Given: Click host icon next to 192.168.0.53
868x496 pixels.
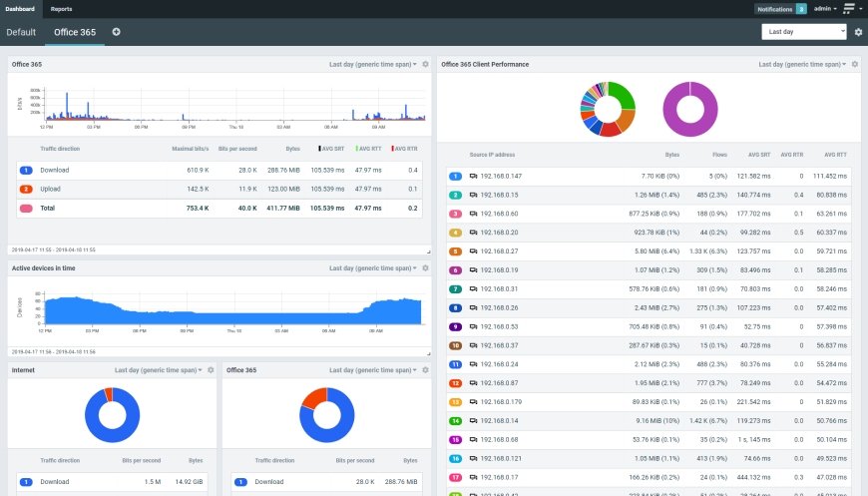Looking at the screenshot, I should (473, 326).
